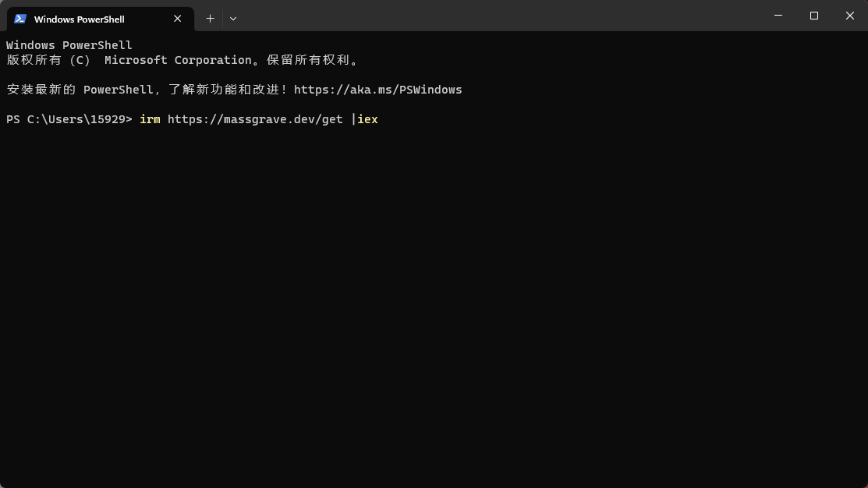Expand the new tab profile dropdown
Screen dimensions: 868x488
[233, 19]
